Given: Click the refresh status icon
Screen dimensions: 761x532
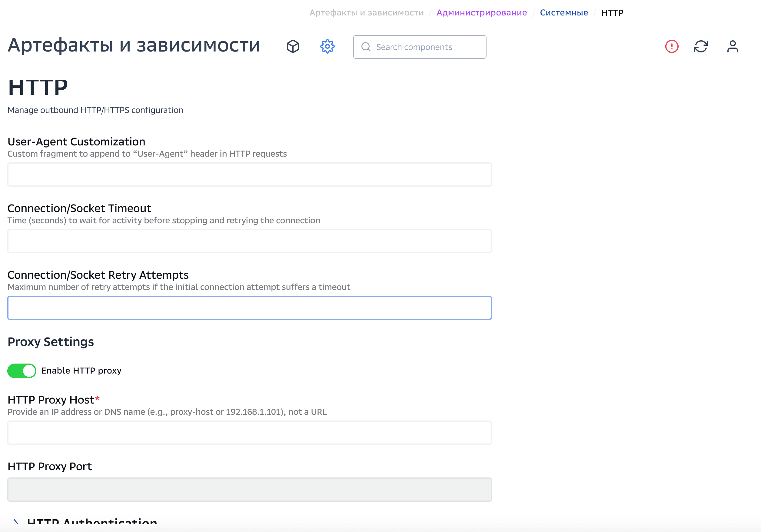Looking at the screenshot, I should (x=701, y=47).
